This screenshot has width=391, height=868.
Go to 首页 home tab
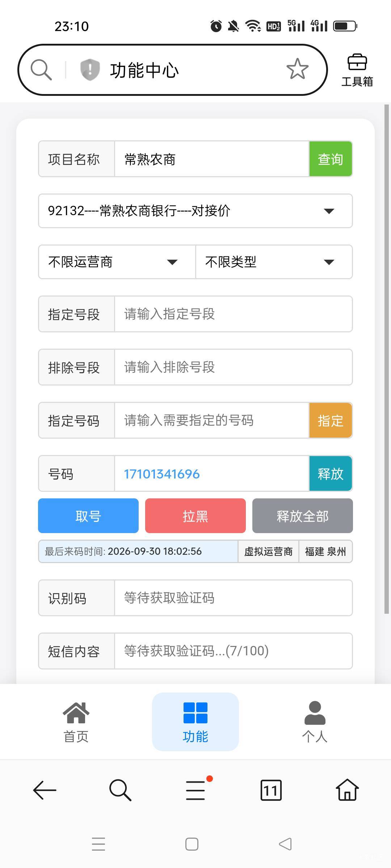point(76,722)
